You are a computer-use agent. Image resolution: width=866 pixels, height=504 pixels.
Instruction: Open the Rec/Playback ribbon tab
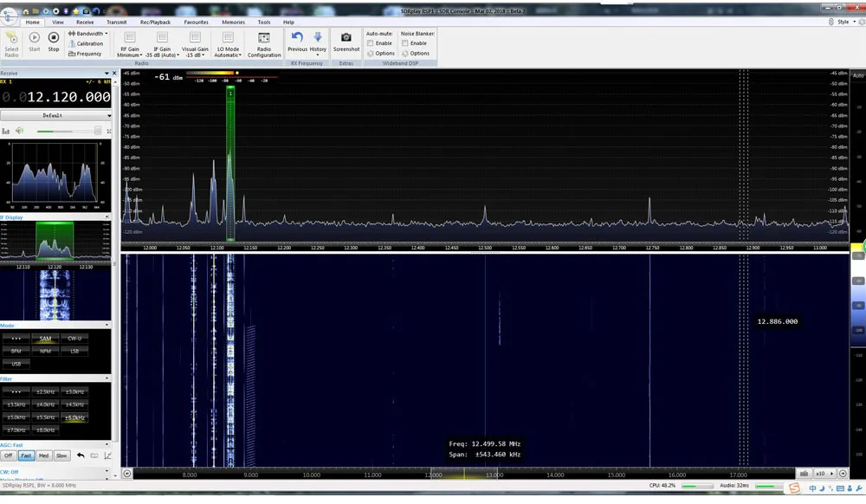click(x=156, y=22)
